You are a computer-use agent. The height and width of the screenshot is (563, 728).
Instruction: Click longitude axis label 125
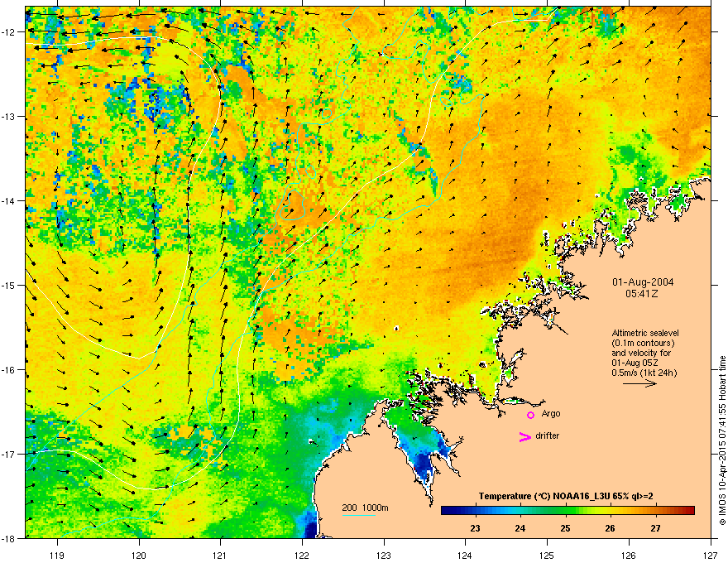pyautogui.click(x=547, y=555)
